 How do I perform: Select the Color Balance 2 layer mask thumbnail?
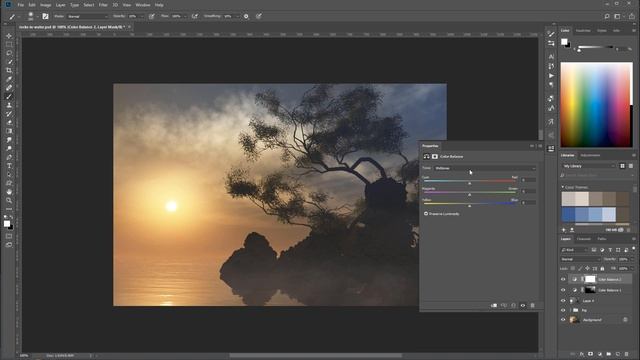click(590, 279)
